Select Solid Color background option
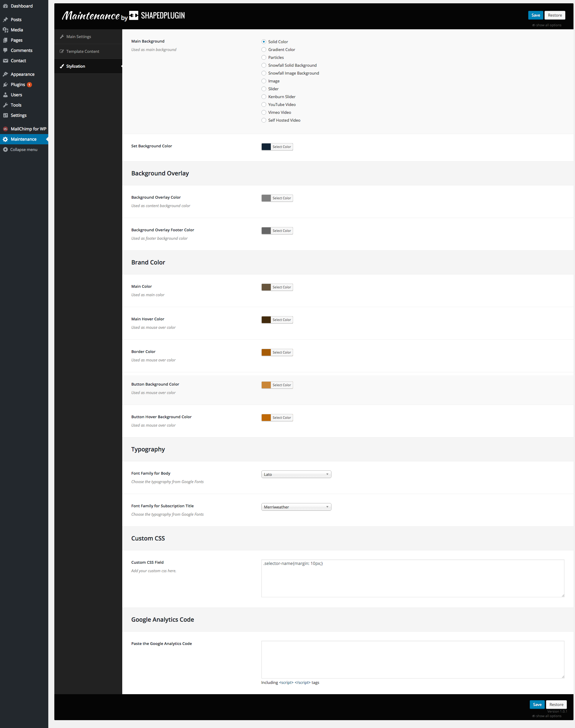This screenshot has width=575, height=728. tap(264, 42)
